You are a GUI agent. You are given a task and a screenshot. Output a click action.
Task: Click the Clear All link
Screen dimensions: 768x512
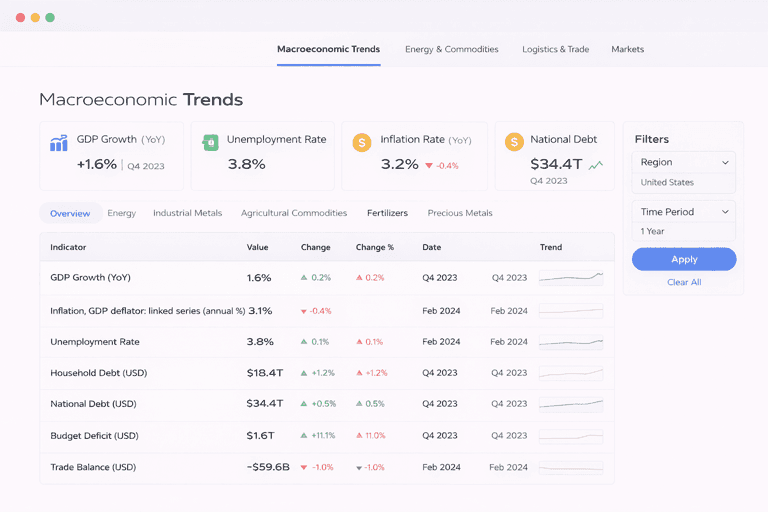(x=684, y=282)
